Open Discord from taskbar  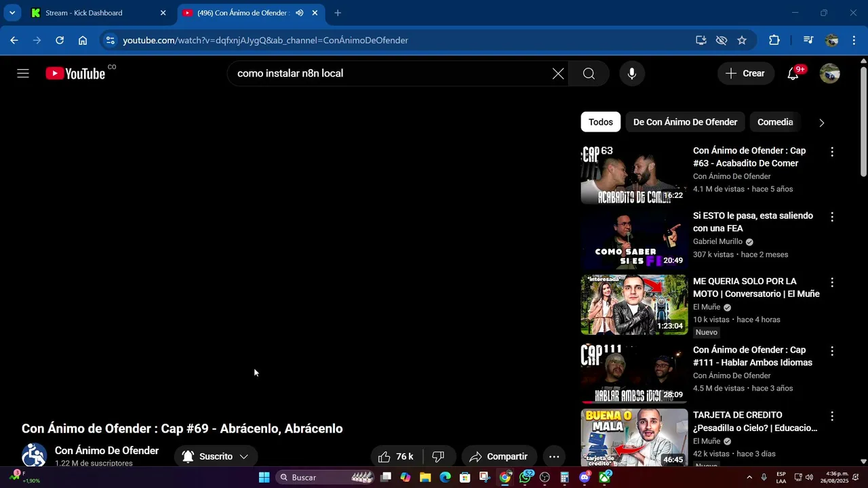(x=585, y=477)
